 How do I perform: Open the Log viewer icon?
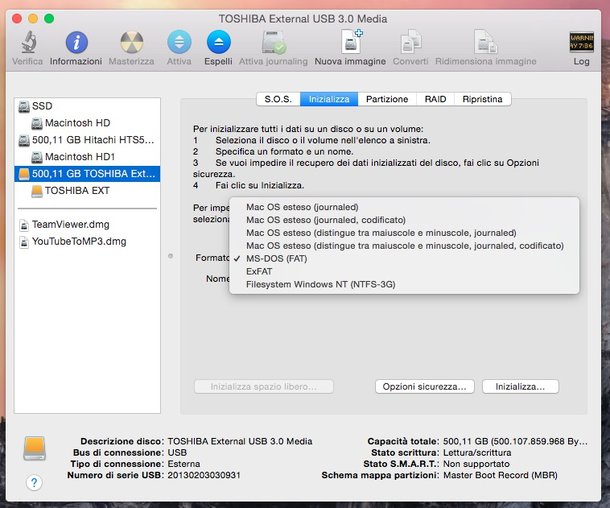coord(581,42)
